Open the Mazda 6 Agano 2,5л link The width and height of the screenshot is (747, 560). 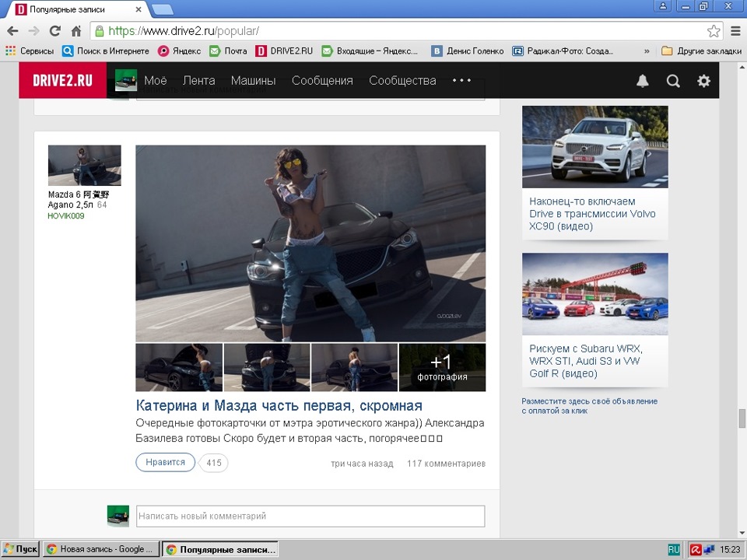pyautogui.click(x=79, y=200)
